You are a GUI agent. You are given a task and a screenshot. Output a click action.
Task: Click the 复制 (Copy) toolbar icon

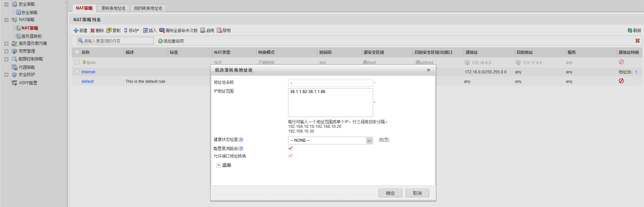(x=109, y=30)
